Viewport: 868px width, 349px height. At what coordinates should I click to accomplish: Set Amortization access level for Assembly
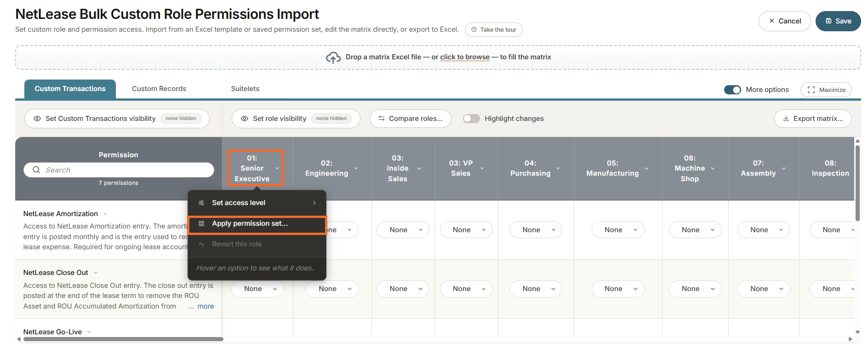point(764,230)
